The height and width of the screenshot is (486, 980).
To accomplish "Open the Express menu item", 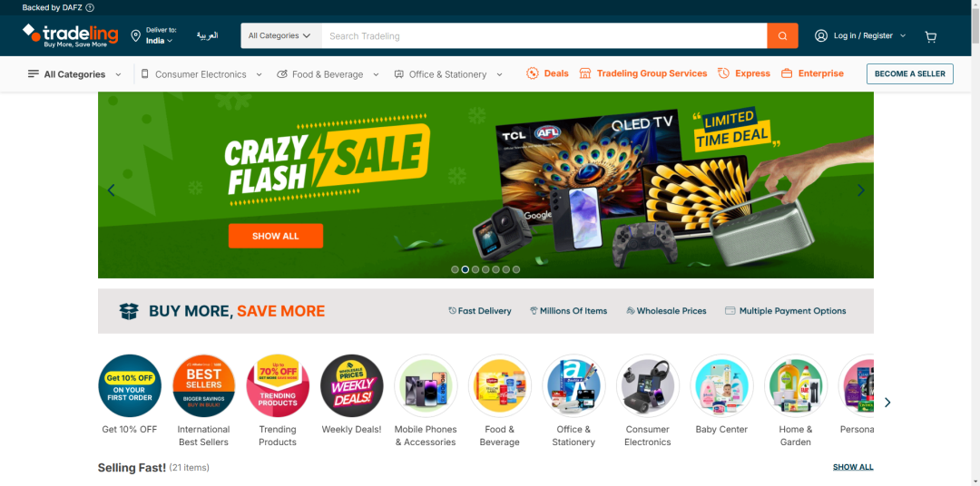I will 744,73.
